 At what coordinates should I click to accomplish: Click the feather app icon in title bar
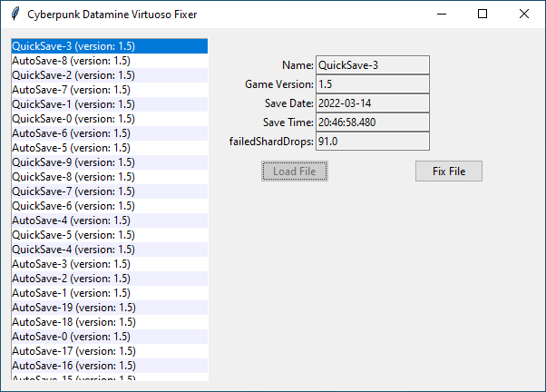coord(15,14)
